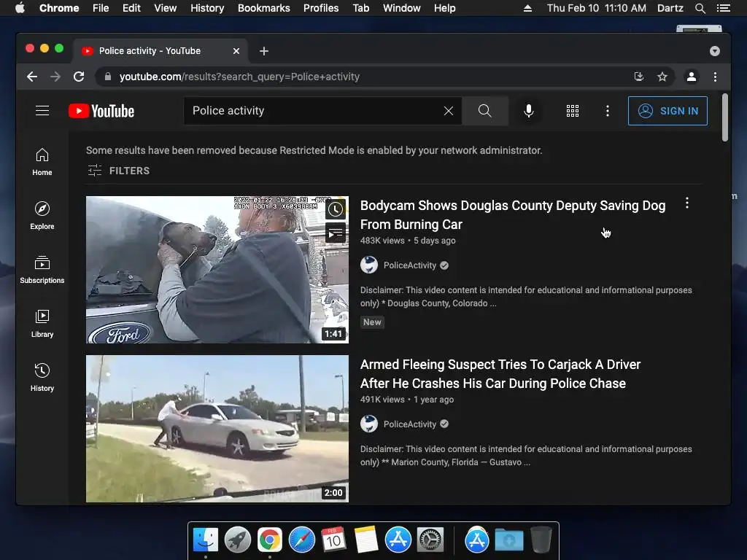Screen dimensions: 747x560
Task: Open Bodycam Shows Douglas County Deputy video title
Action: click(x=513, y=215)
